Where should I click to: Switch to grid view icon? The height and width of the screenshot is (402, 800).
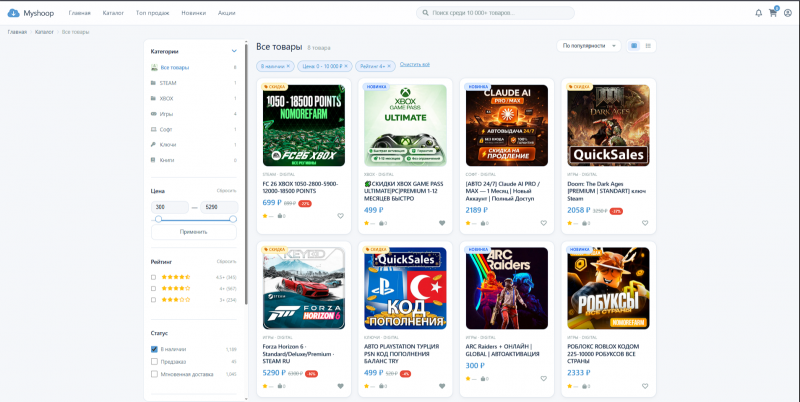point(634,46)
